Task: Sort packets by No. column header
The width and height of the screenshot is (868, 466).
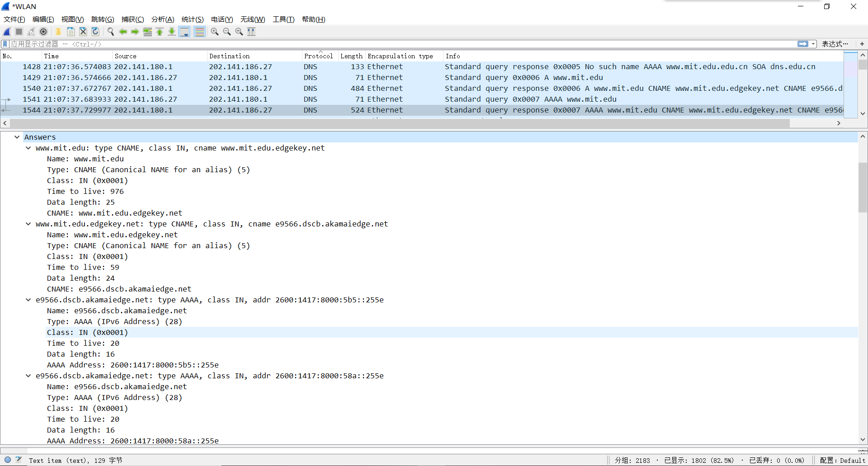Action: point(21,56)
